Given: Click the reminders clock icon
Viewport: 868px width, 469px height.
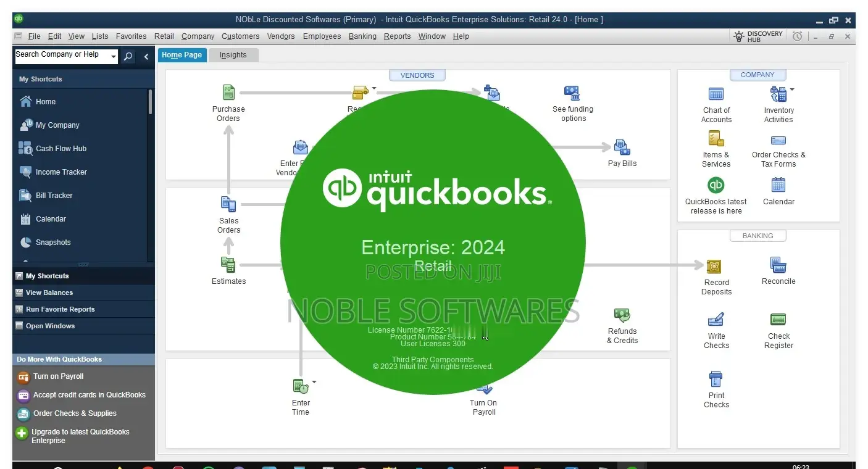Looking at the screenshot, I should [x=797, y=37].
